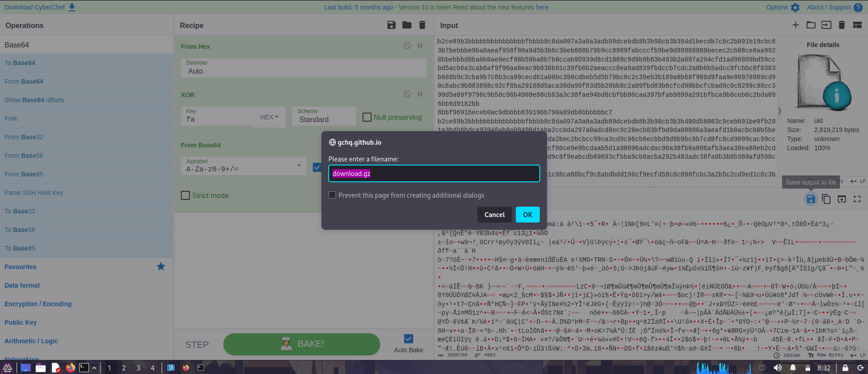Click the Favourites star icon
Image resolution: width=868 pixels, height=374 pixels.
[161, 266]
